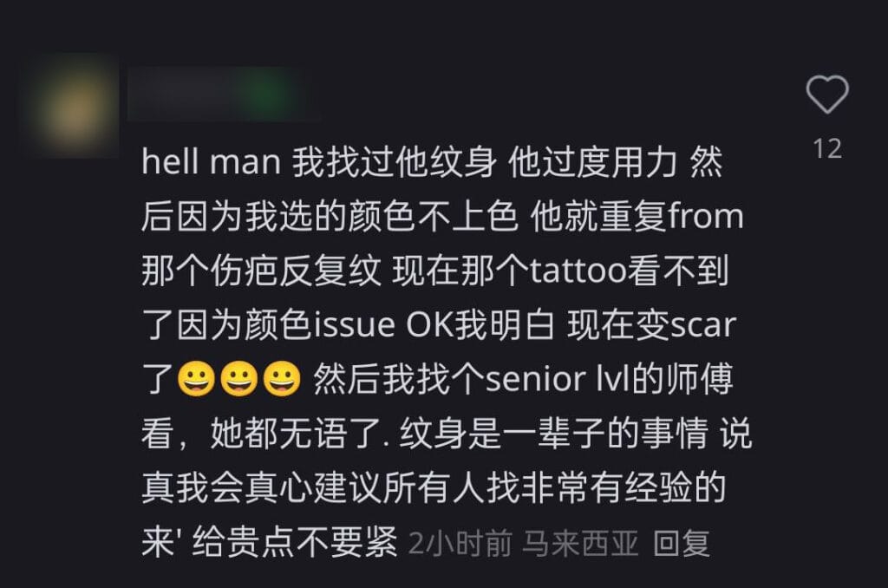Click the phrase 'issue OK我明白'
This screenshot has height=588, width=888.
pyautogui.click(x=434, y=325)
